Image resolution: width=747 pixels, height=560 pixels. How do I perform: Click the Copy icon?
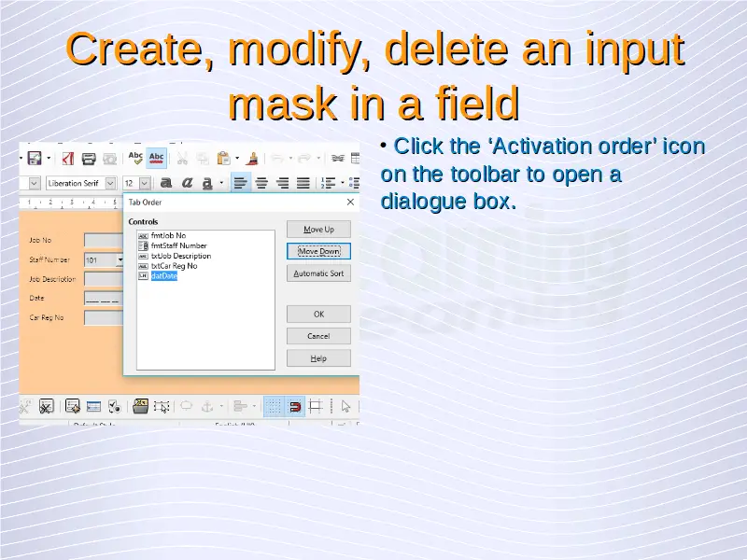pyautogui.click(x=203, y=158)
